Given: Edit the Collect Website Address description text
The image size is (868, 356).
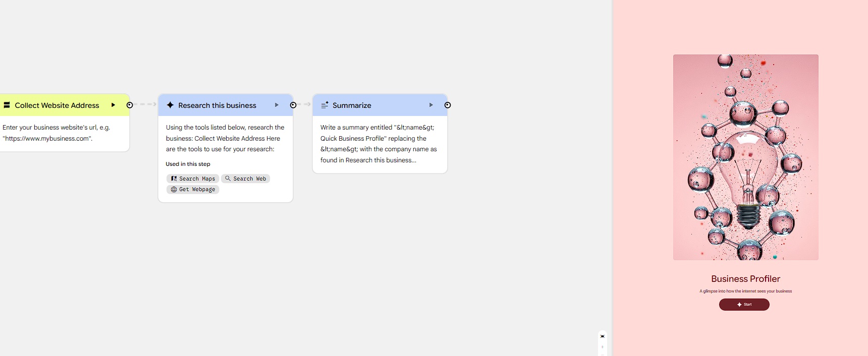Looking at the screenshot, I should tap(57, 133).
